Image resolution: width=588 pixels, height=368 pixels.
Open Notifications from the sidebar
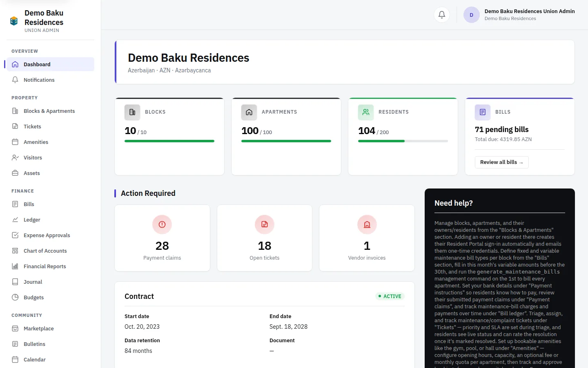pyautogui.click(x=50, y=80)
